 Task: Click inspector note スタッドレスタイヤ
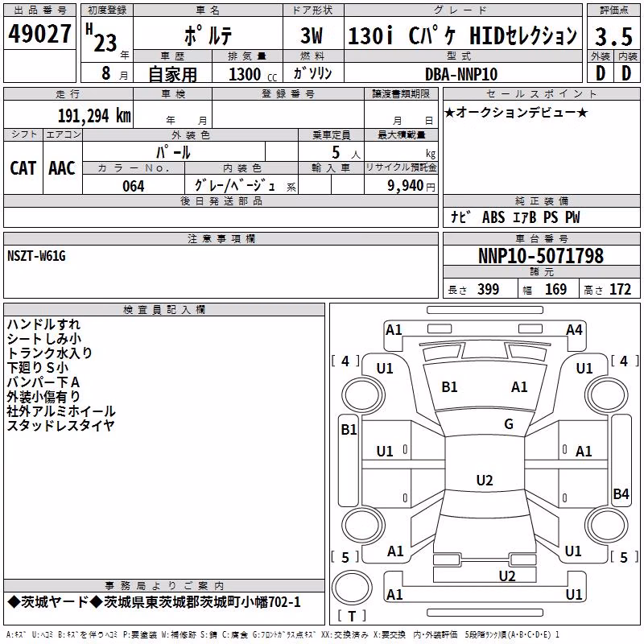tap(60, 425)
